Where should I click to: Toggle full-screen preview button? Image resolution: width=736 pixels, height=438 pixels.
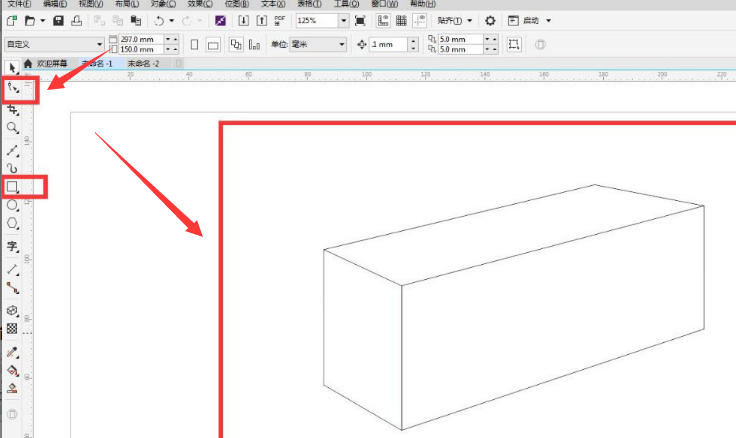[360, 21]
